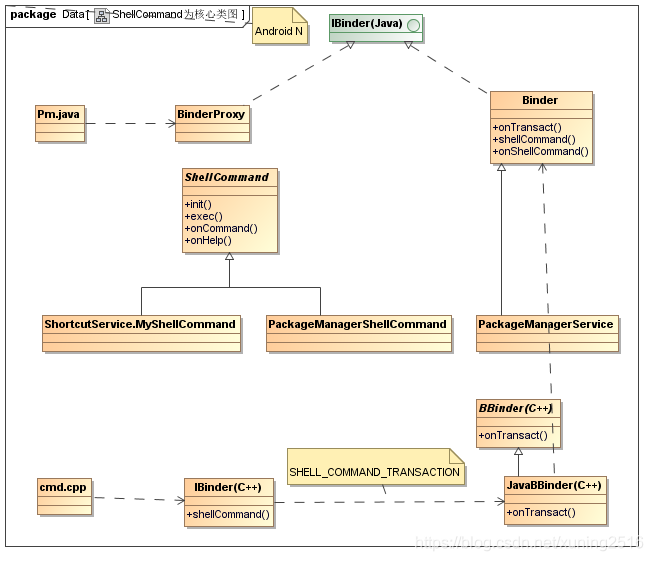Click the +exec() operation in ShellCommand
The height and width of the screenshot is (561, 653).
pyautogui.click(x=204, y=217)
